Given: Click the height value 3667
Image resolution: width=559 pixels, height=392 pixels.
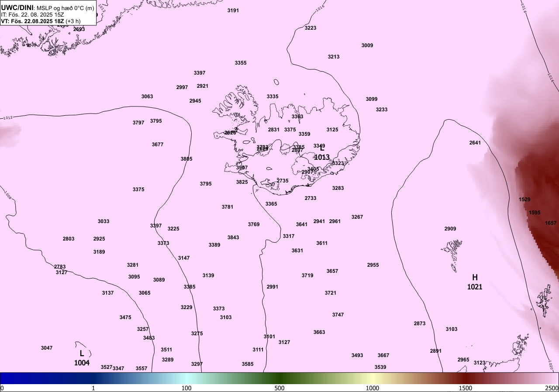Looking at the screenshot, I should pos(383,355).
